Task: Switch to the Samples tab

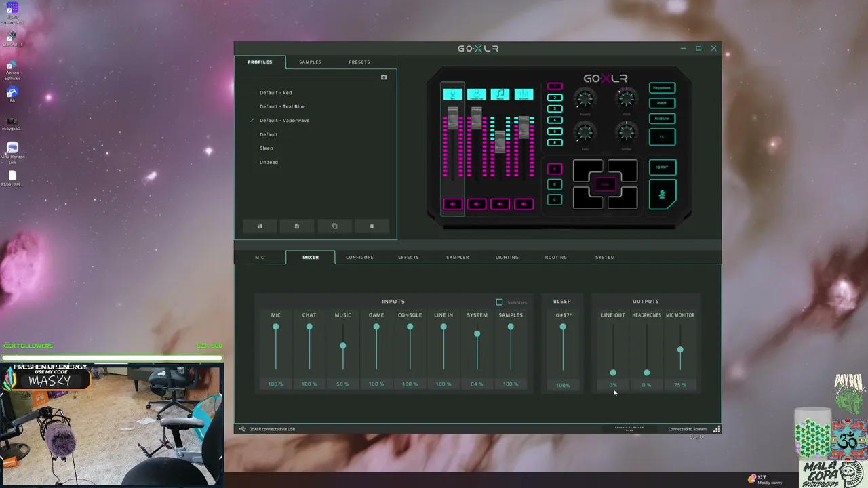Action: [x=310, y=62]
